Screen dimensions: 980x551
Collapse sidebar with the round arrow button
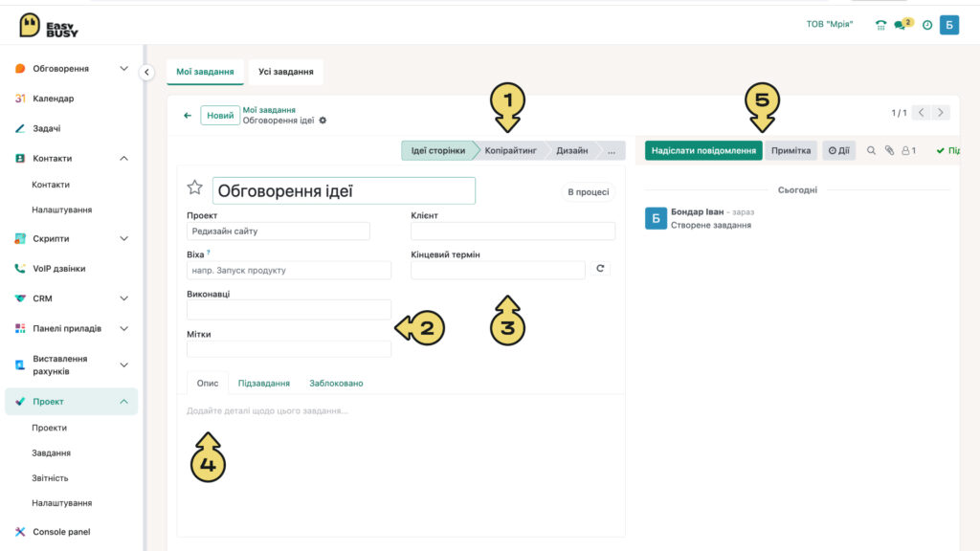146,72
